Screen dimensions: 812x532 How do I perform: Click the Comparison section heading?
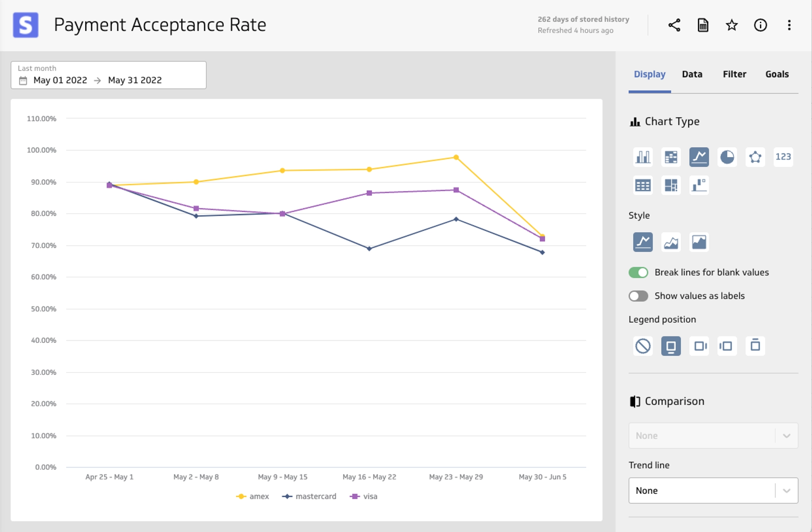pos(667,401)
